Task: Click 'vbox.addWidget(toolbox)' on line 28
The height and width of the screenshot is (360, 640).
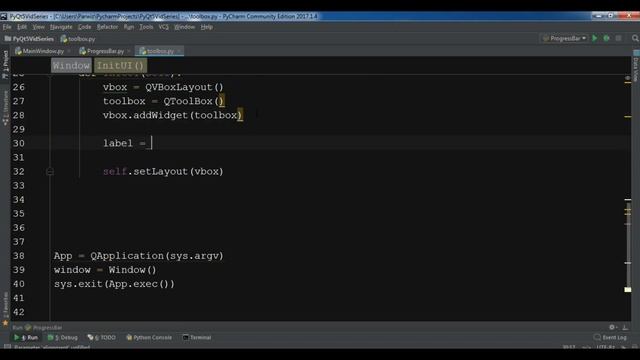Action: (x=172, y=116)
